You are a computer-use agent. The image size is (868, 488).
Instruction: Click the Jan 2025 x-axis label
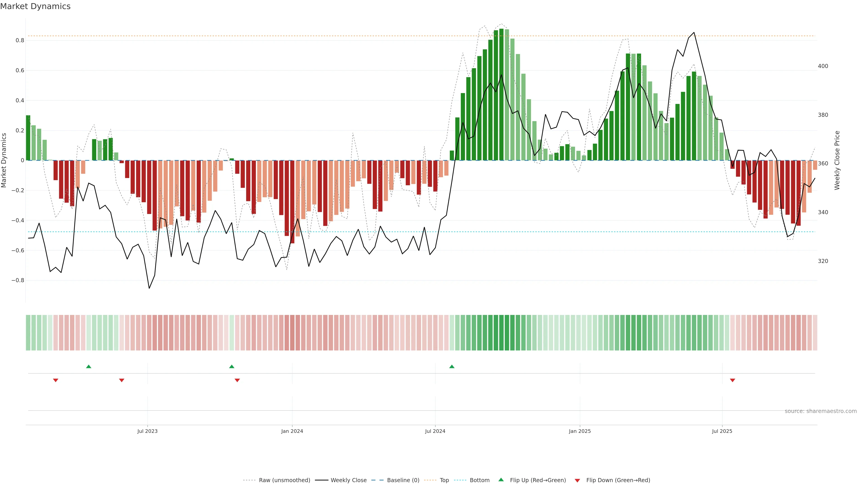[x=580, y=431]
